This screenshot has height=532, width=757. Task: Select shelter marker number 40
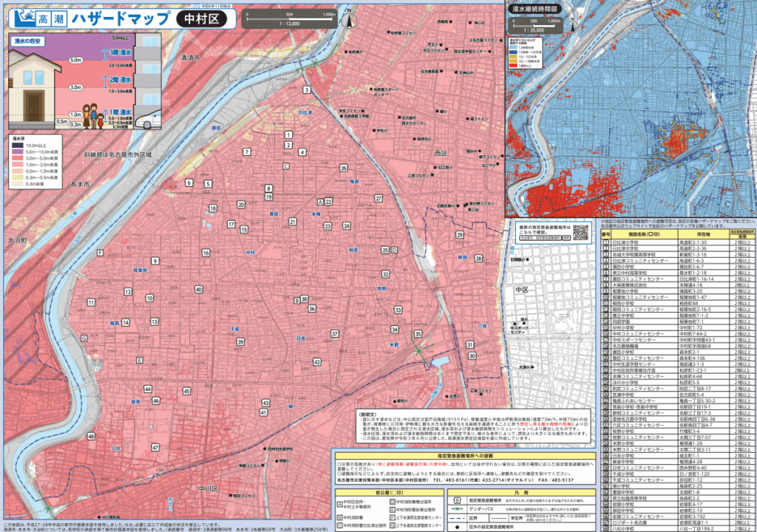pos(199,289)
